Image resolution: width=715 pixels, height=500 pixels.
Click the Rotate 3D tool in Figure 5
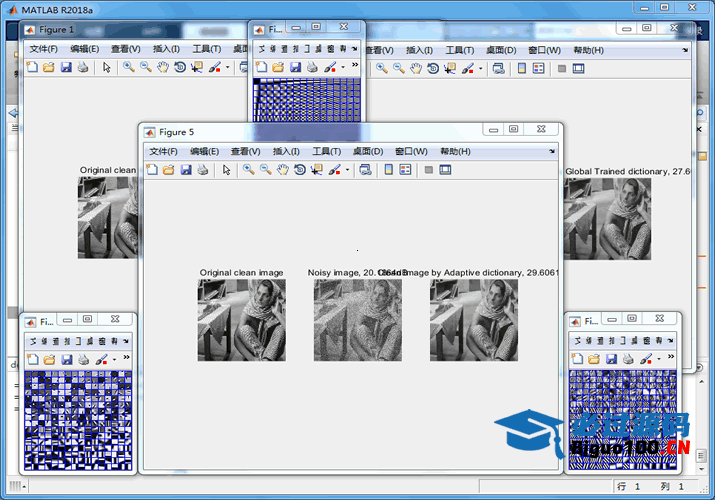pyautogui.click(x=300, y=170)
